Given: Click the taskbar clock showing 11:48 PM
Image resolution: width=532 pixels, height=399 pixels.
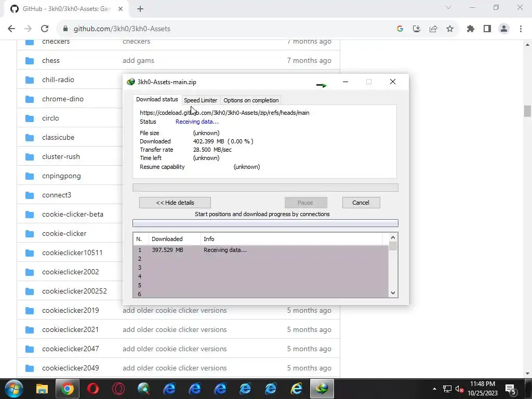Looking at the screenshot, I should click(483, 389).
